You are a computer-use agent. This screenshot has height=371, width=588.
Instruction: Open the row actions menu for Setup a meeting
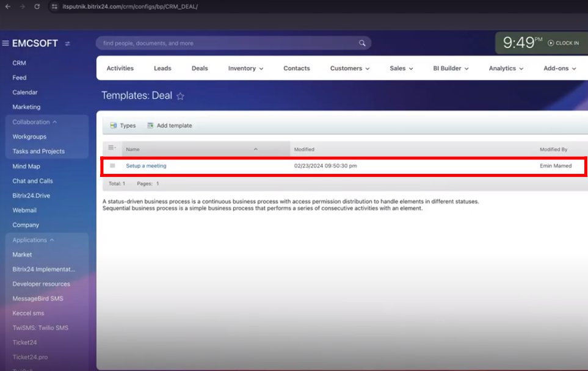point(112,166)
